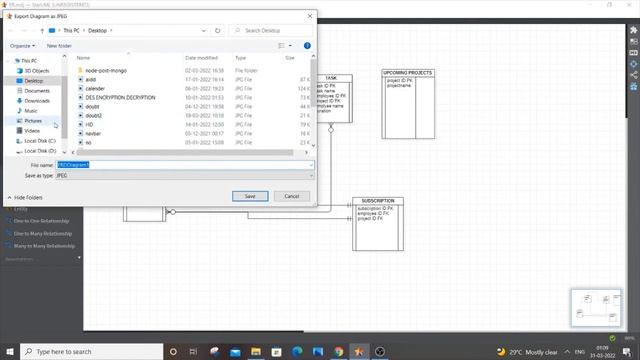The height and width of the screenshot is (360, 640).
Task: Click the share icon in StarUML sidebar
Action: [x=633, y=75]
